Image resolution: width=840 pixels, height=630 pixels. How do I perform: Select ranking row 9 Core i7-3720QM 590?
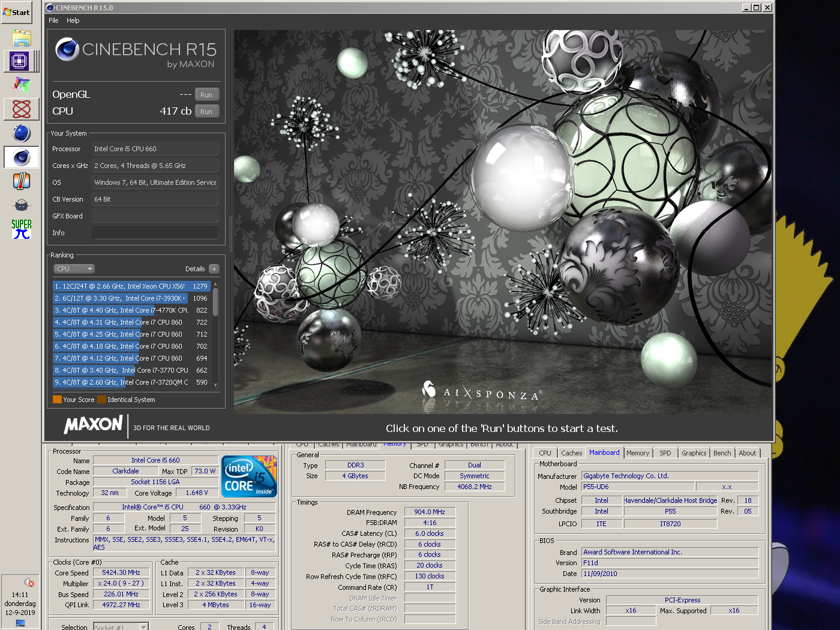pyautogui.click(x=131, y=382)
